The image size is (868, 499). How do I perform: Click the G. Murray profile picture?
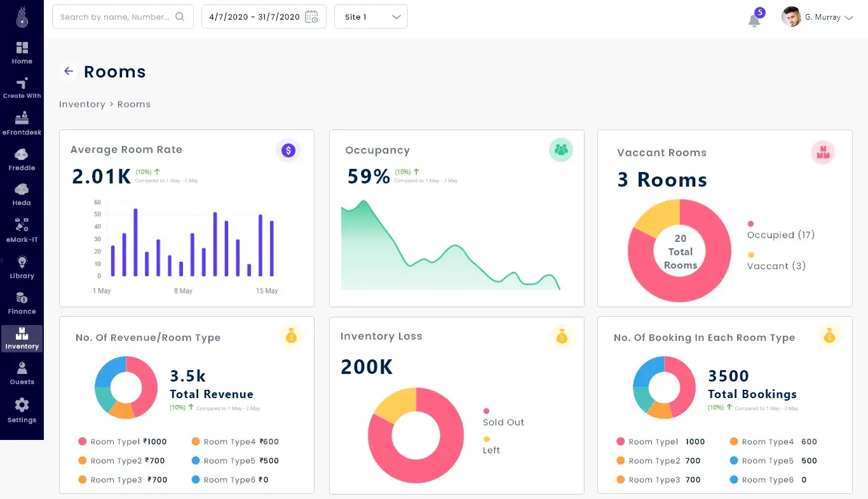[x=791, y=17]
